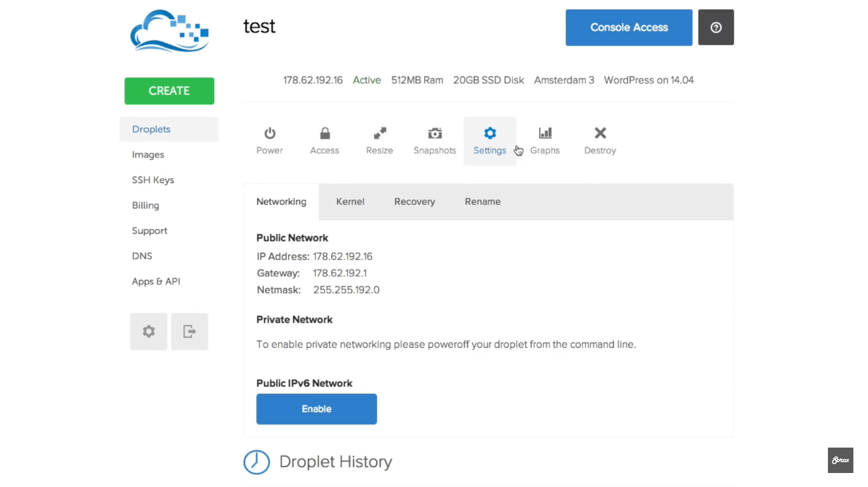Go to Billing in sidebar
This screenshot has height=487, width=868.
point(146,205)
